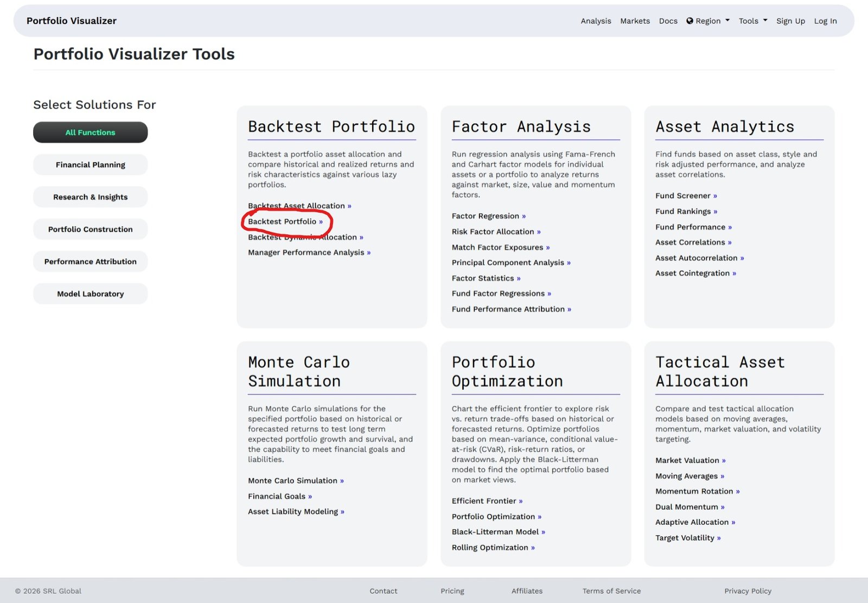Open Docs from the navigation bar
The width and height of the screenshot is (868, 603).
tap(668, 21)
